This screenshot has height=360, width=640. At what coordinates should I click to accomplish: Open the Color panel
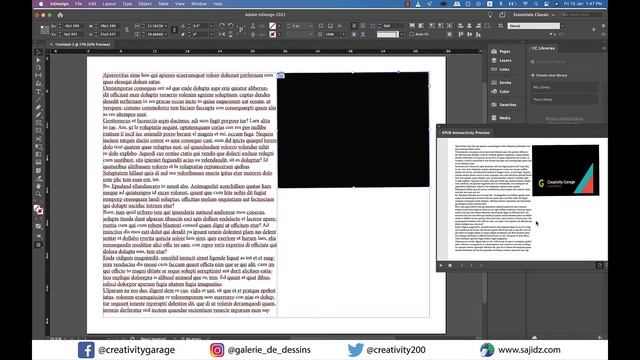tap(500, 91)
